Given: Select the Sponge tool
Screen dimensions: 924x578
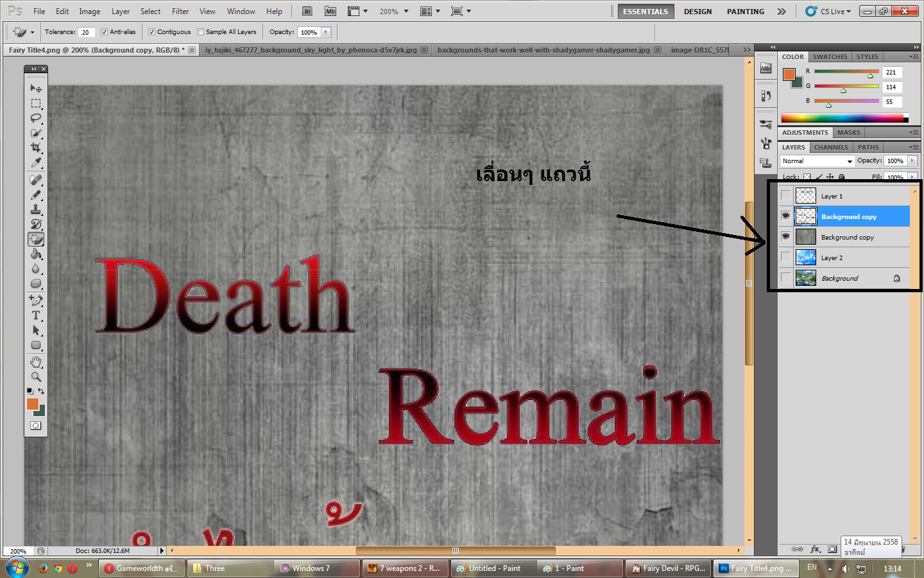Looking at the screenshot, I should (x=36, y=283).
